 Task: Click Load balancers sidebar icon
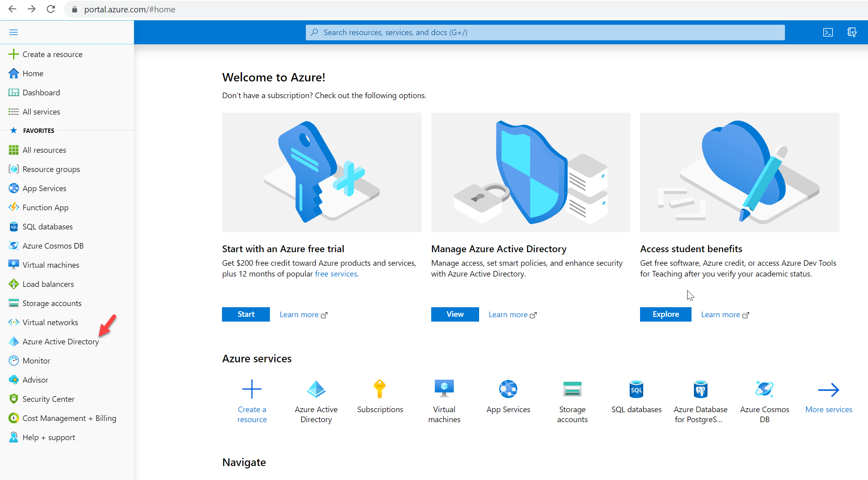(14, 284)
